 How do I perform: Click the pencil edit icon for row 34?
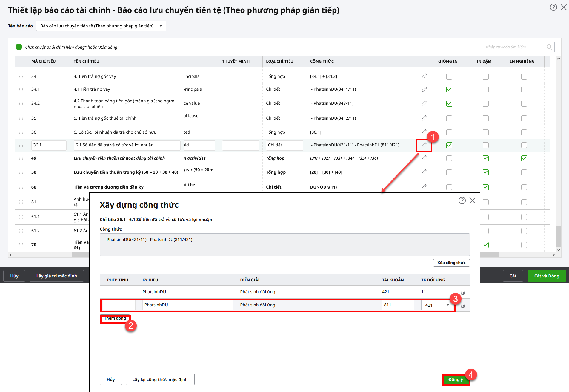click(424, 76)
